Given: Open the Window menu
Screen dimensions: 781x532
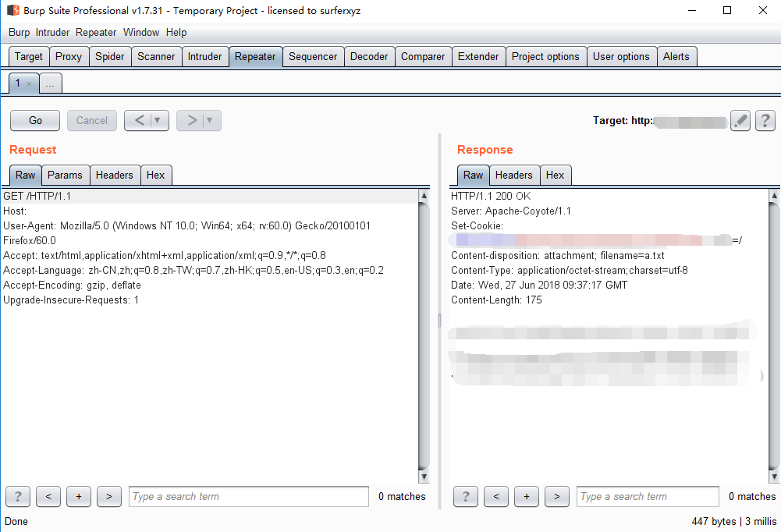Looking at the screenshot, I should coord(141,33).
